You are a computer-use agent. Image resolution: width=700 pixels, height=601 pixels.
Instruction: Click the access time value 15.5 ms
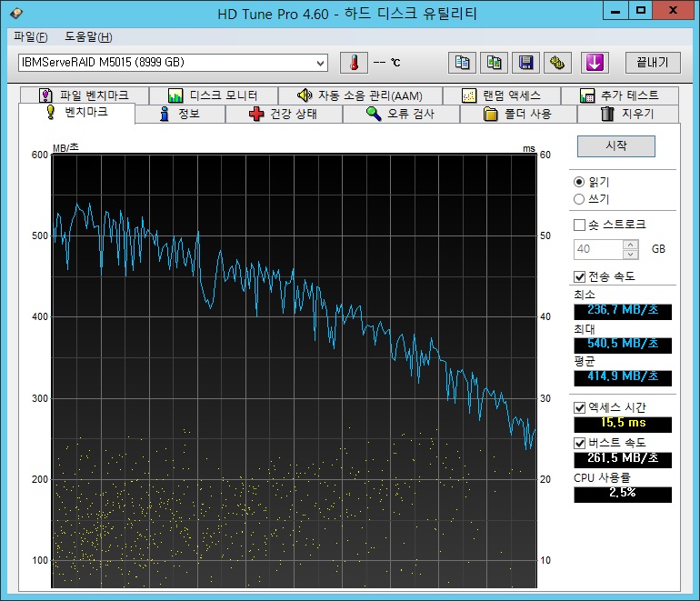tap(623, 423)
